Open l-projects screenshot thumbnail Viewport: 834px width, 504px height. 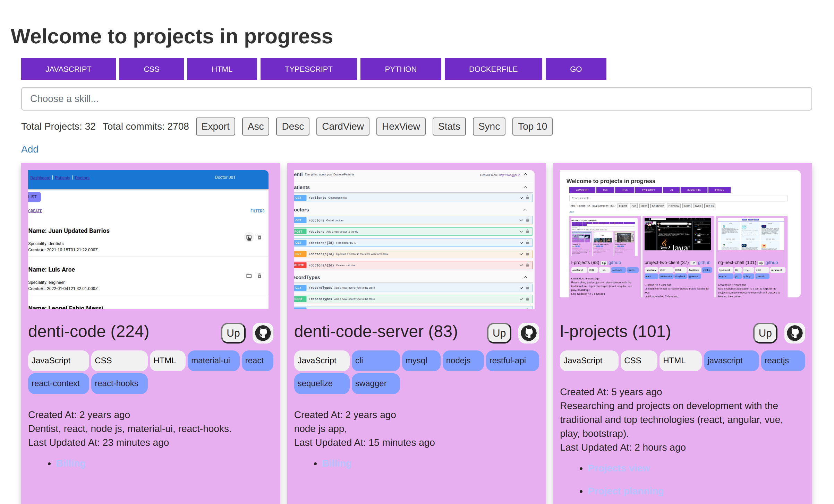[x=680, y=234]
